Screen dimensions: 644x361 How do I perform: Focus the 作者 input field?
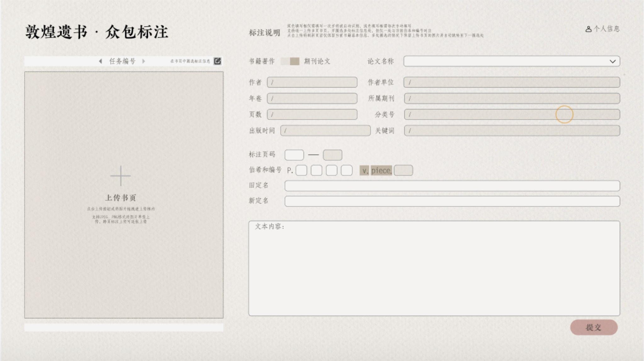(x=312, y=82)
